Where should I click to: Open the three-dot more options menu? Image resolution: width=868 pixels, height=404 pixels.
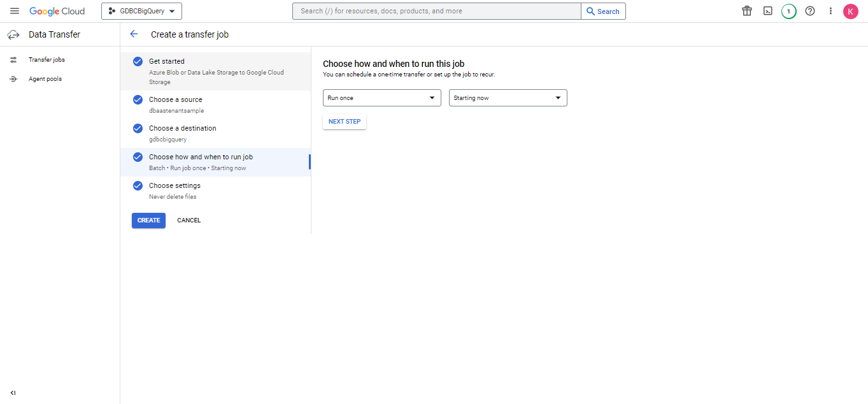830,11
